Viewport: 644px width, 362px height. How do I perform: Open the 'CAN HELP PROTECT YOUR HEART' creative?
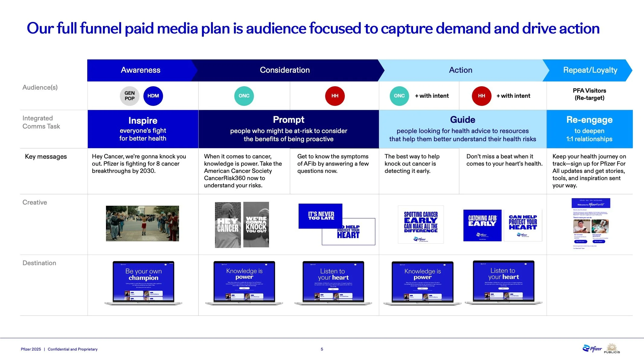pos(523,225)
